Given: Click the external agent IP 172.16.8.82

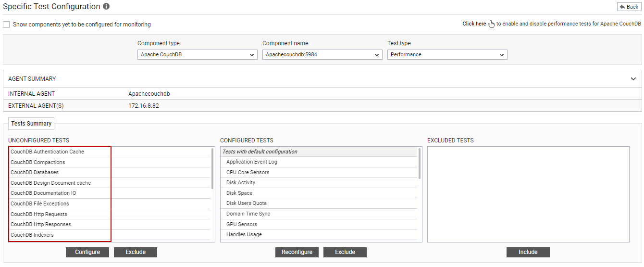Looking at the screenshot, I should [x=143, y=106].
